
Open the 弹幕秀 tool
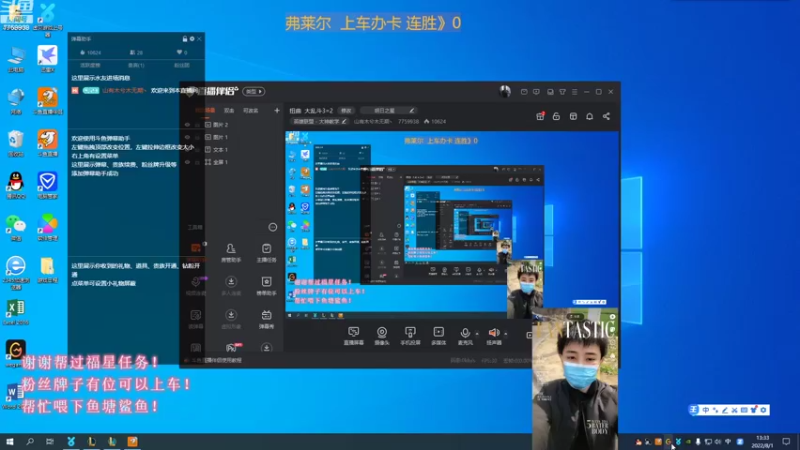(266, 319)
